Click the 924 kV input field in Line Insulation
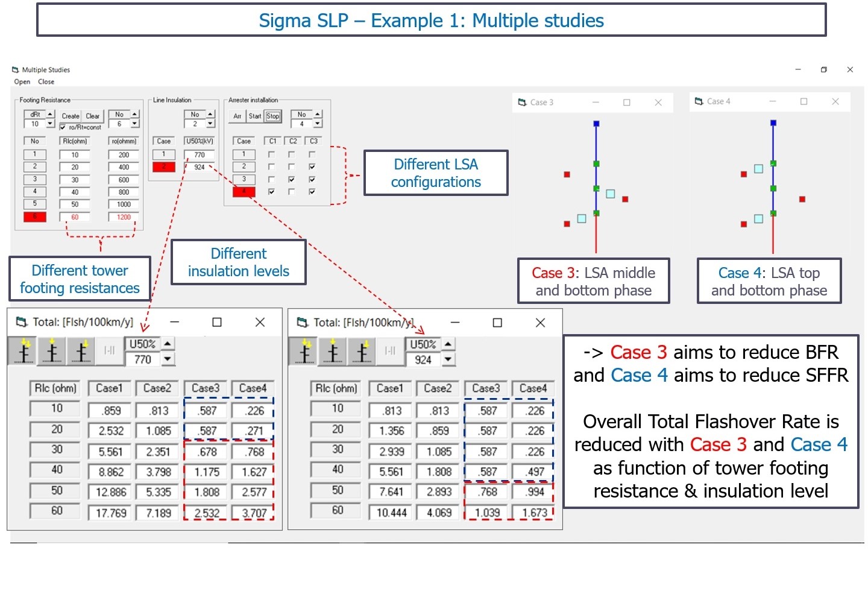 coord(200,167)
